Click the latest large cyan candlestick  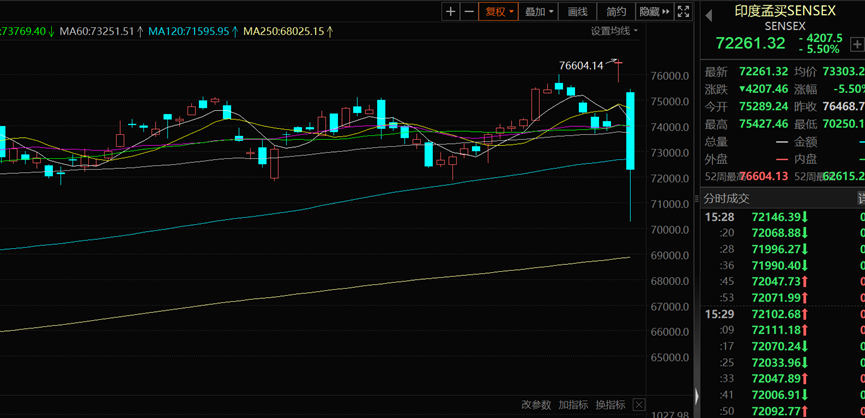click(x=630, y=131)
